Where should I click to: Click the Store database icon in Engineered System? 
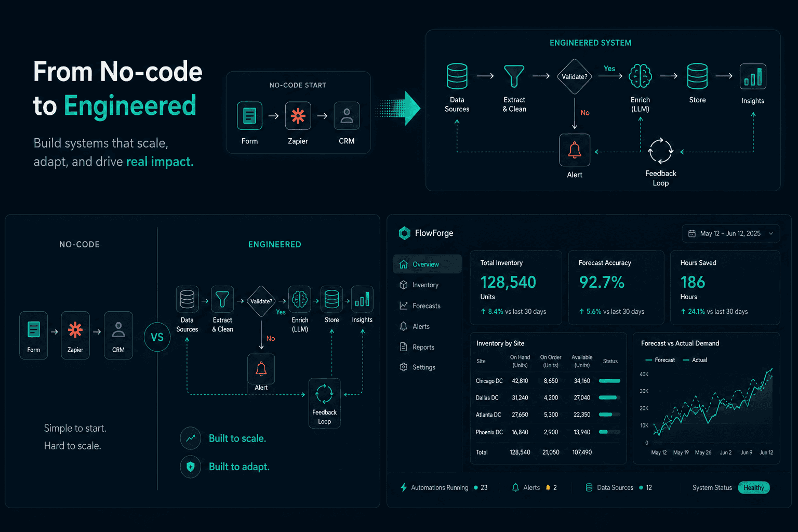(x=697, y=76)
